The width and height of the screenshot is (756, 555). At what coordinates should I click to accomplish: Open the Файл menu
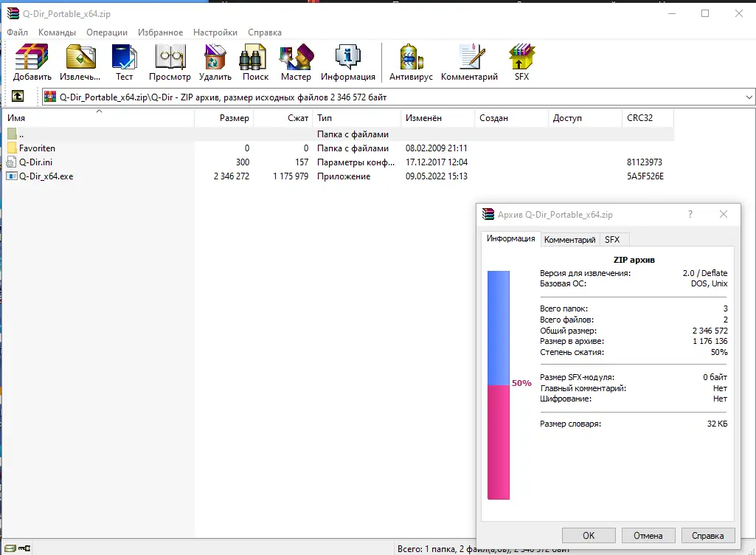coord(18,32)
